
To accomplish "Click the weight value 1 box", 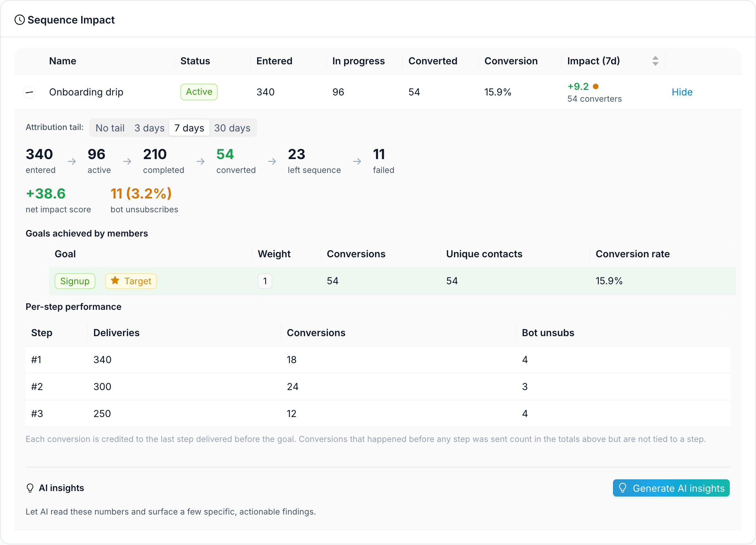I will 265,281.
